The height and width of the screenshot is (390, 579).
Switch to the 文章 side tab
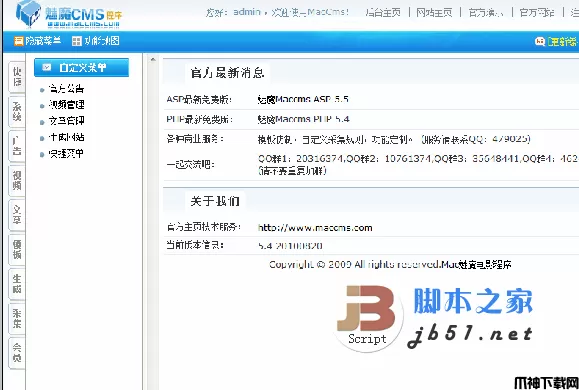pyautogui.click(x=17, y=215)
